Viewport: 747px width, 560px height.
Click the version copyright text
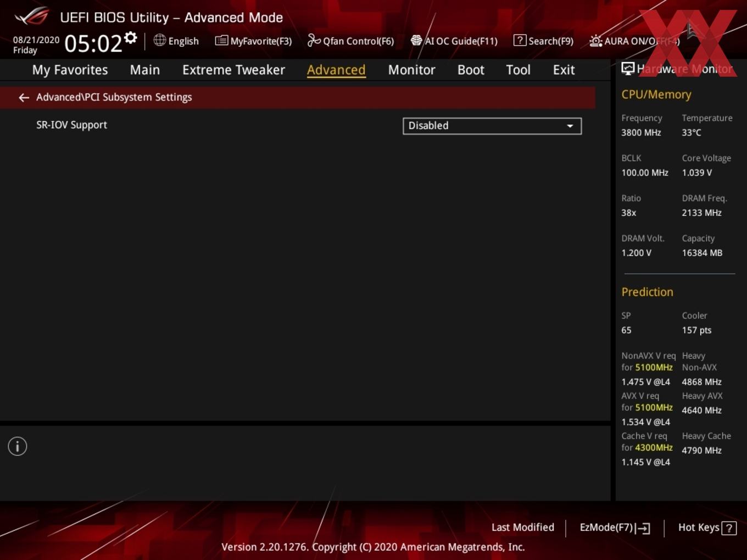click(x=373, y=547)
